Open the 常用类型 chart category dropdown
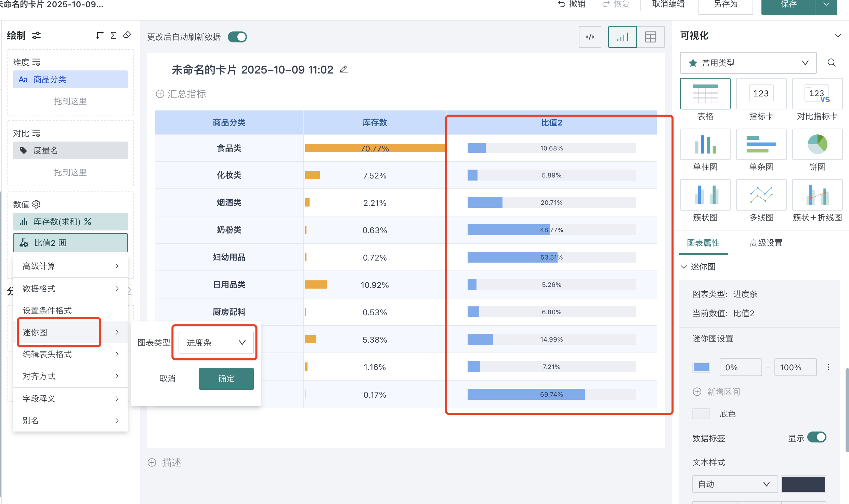This screenshot has width=849, height=504. (x=748, y=63)
